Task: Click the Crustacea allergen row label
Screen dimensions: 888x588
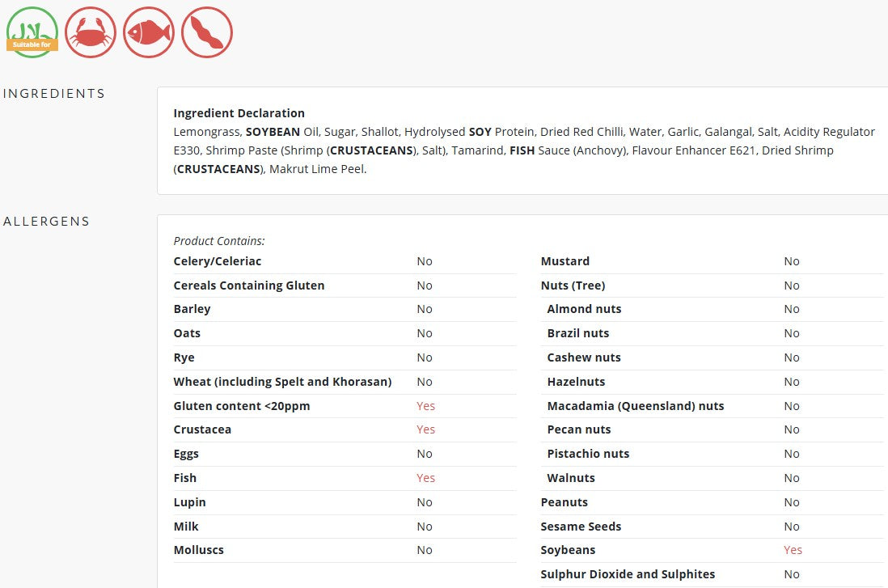Action: 202,429
